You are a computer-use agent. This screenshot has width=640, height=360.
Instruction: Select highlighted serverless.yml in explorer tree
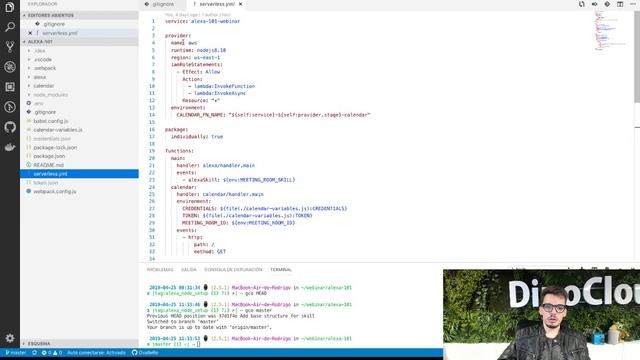[79, 174]
